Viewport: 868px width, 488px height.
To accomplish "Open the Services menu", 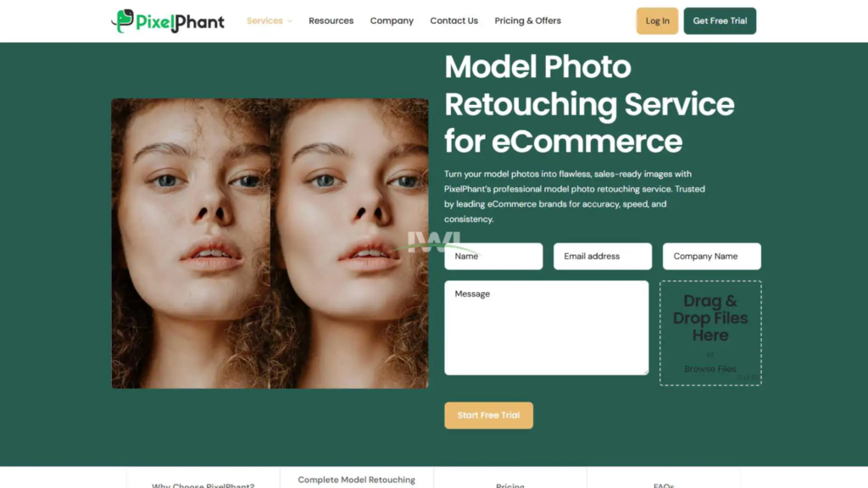I will pos(264,20).
